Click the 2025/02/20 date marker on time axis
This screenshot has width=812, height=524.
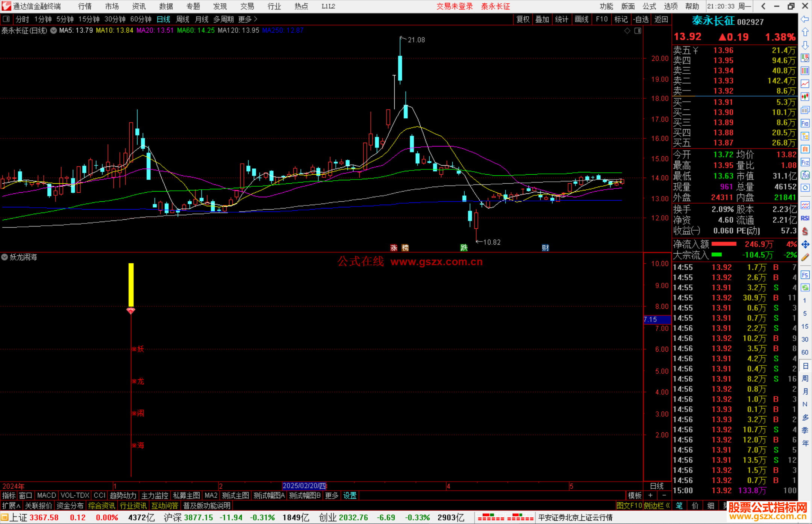(304, 486)
